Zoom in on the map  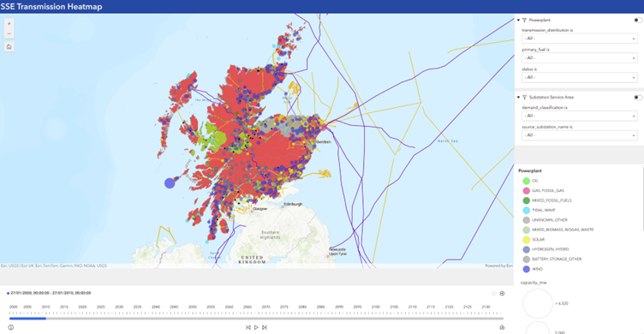point(9,24)
